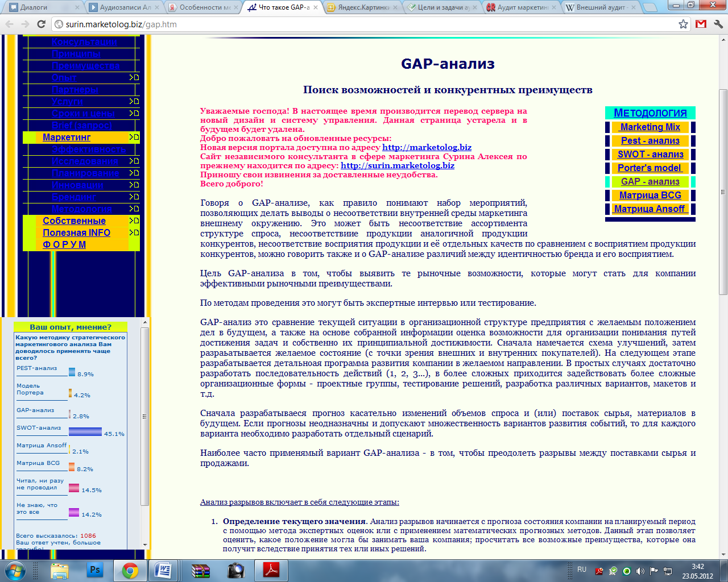Click the Adobe updater tray icon
Viewport: 728px width, 582px height.
point(599,571)
